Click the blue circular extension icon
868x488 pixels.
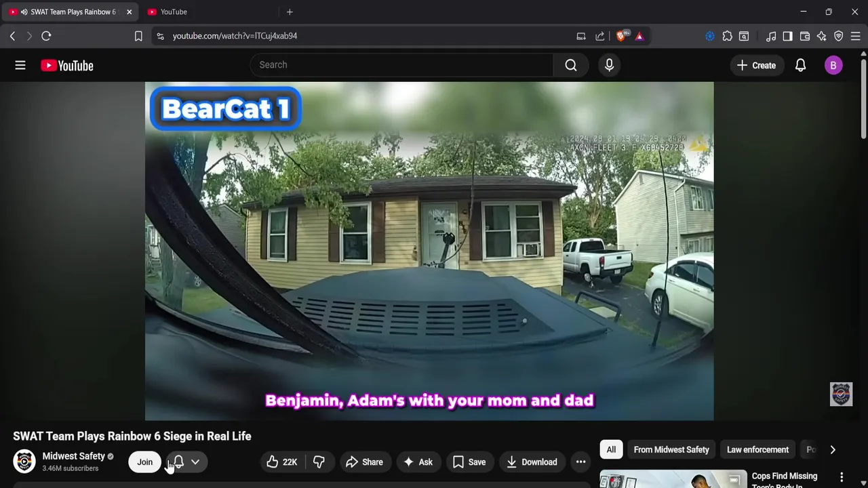[710, 36]
